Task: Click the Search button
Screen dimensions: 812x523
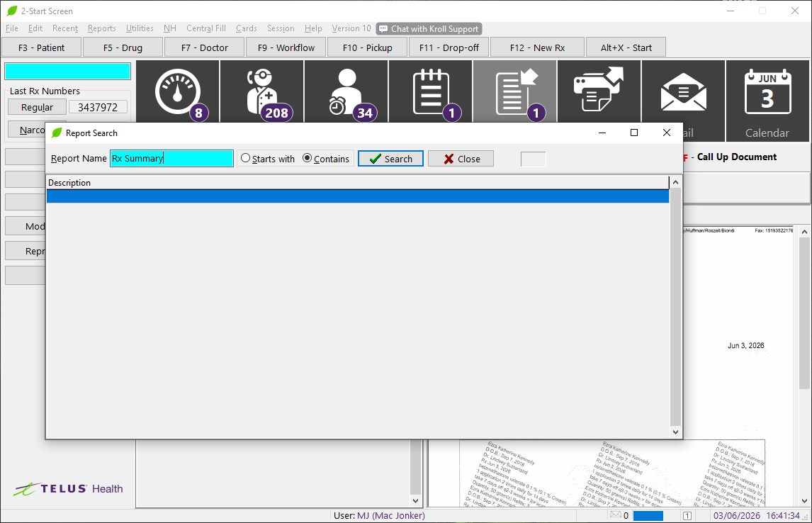Action: point(390,159)
